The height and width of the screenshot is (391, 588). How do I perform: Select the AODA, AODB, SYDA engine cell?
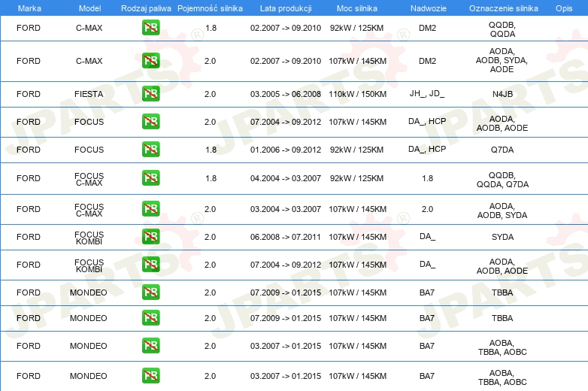502,211
